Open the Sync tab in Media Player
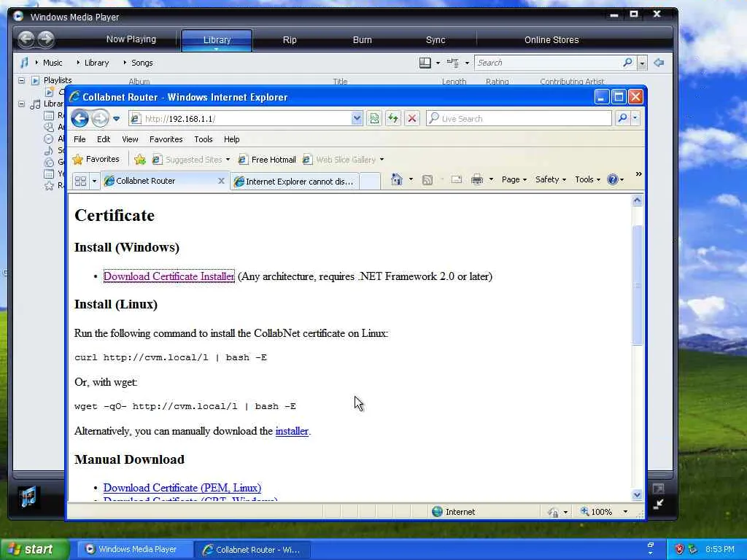The width and height of the screenshot is (747, 560). tap(436, 40)
